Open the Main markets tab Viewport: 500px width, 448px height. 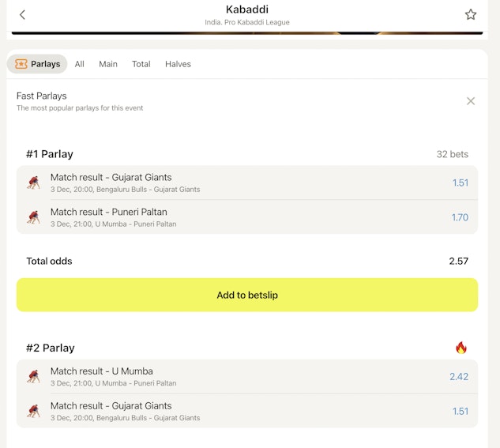108,64
